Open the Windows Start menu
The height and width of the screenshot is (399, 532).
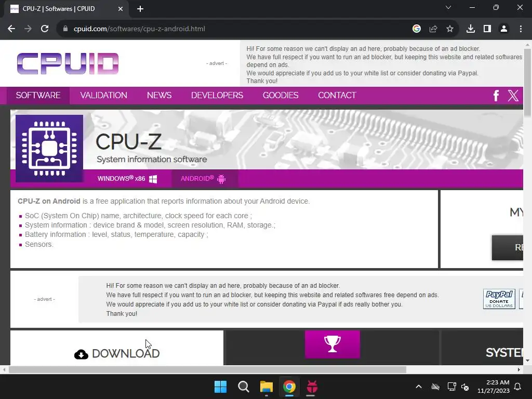click(220, 387)
